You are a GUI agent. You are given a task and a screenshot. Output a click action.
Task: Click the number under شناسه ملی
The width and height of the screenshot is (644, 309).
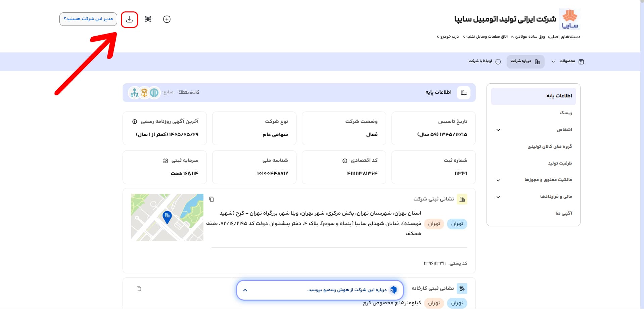(272, 174)
